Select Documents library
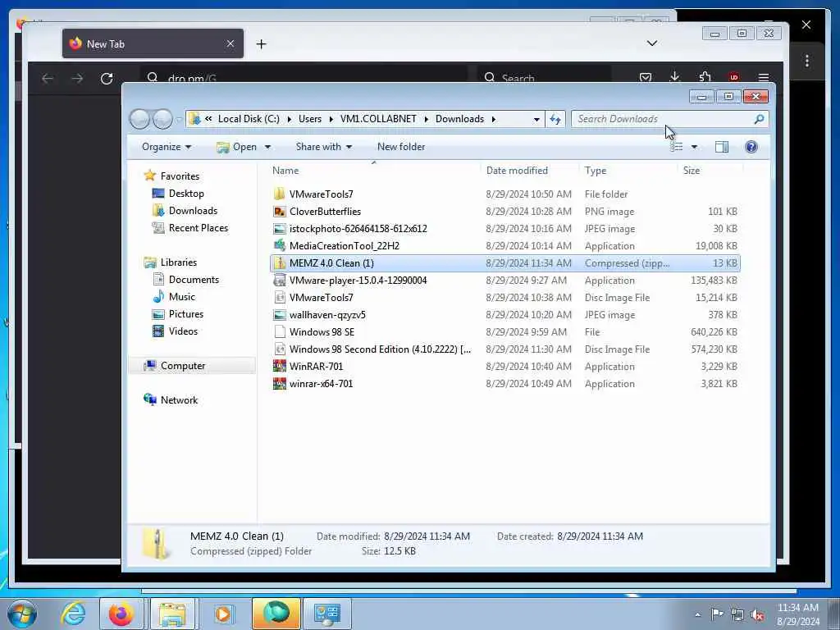 pos(194,280)
